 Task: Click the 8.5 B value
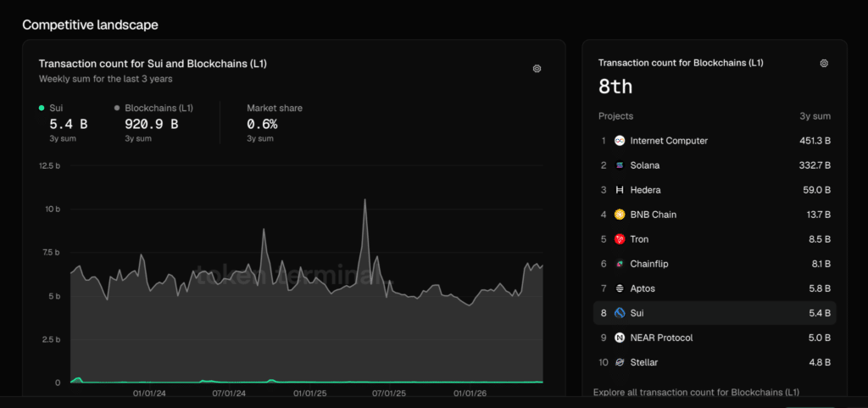(x=820, y=239)
